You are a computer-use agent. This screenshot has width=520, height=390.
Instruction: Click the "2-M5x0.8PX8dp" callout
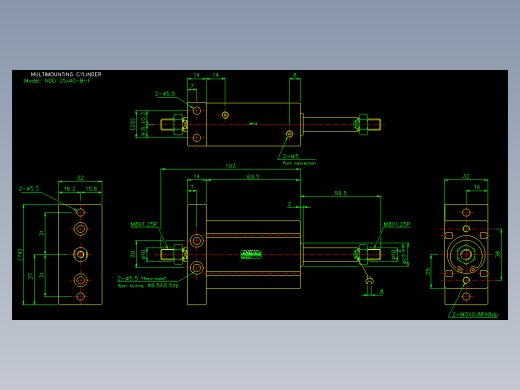pos(475,314)
